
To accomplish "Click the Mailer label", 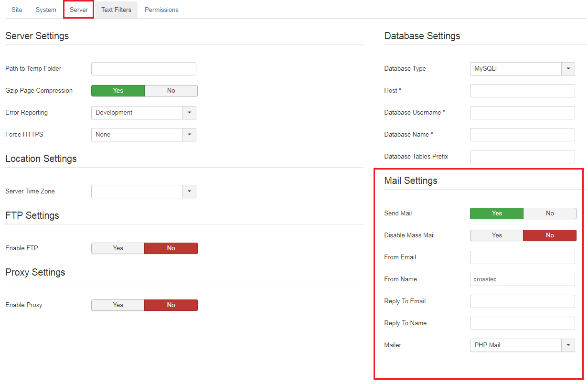I will [x=393, y=345].
